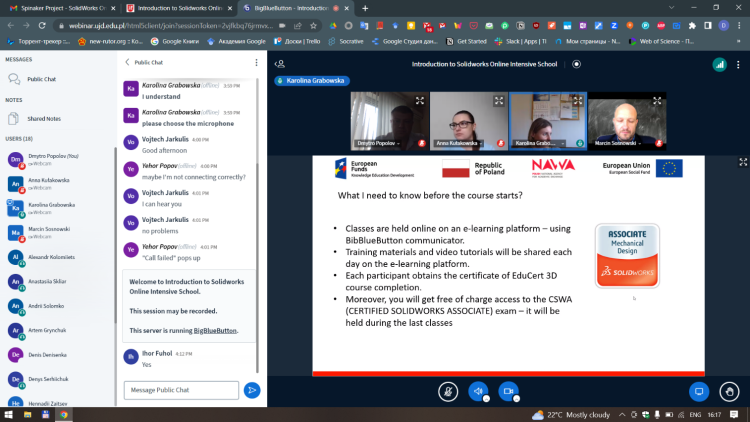This screenshot has width=750, height=422.
Task: Toggle the webcam sharing button
Action: (x=508, y=391)
